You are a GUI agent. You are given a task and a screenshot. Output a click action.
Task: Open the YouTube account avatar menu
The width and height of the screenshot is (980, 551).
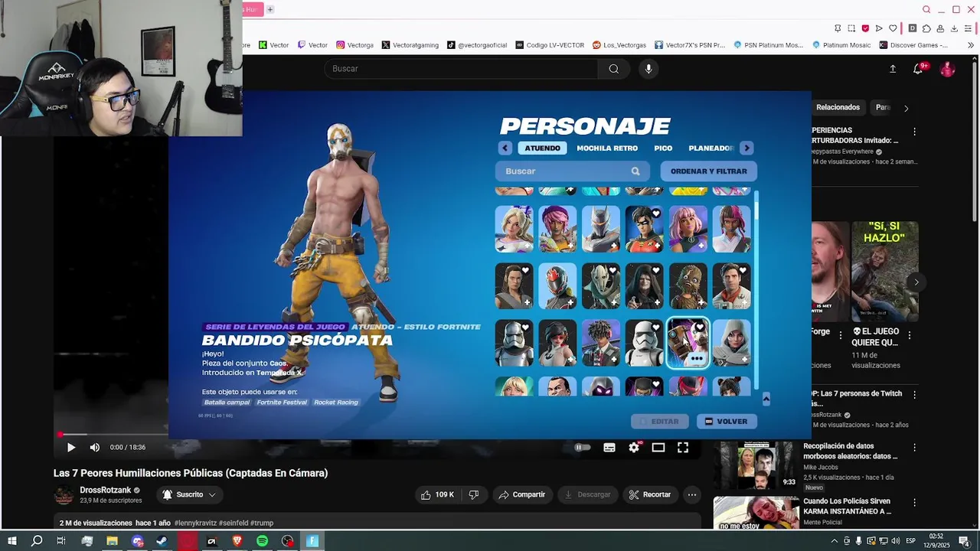point(948,69)
